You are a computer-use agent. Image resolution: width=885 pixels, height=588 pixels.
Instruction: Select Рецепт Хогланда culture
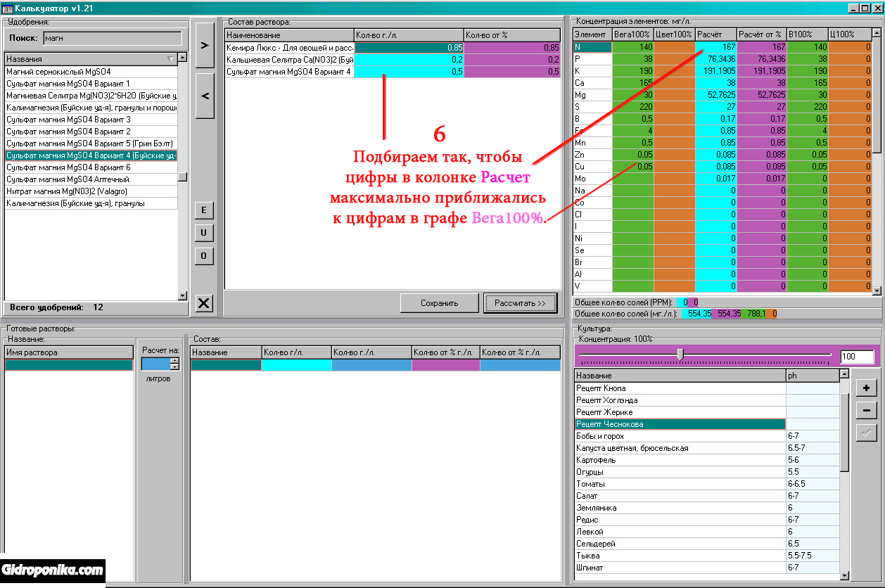tap(680, 400)
